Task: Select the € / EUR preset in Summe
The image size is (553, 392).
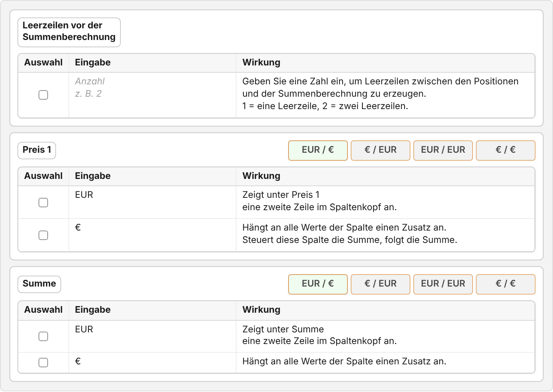Action: [381, 284]
